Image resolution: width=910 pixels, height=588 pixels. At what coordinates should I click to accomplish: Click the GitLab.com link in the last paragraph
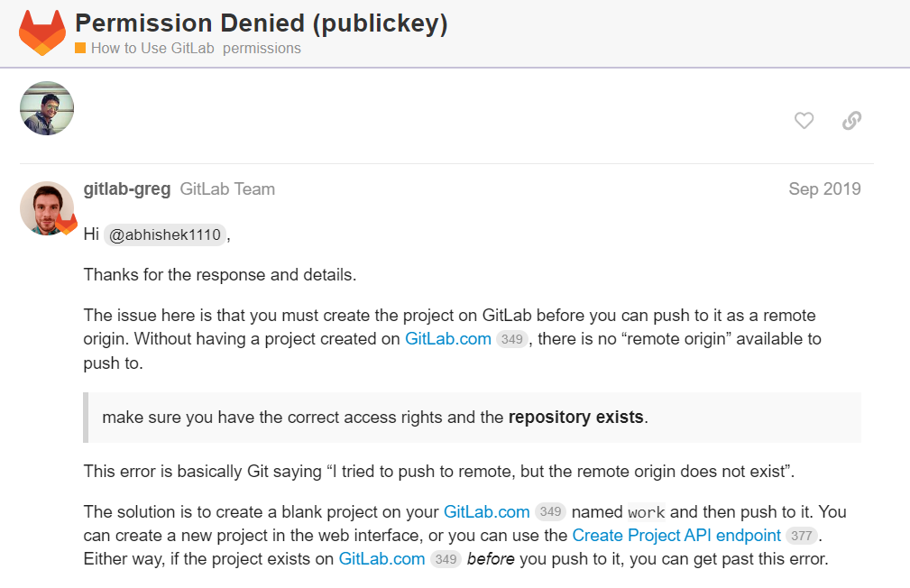point(381,558)
